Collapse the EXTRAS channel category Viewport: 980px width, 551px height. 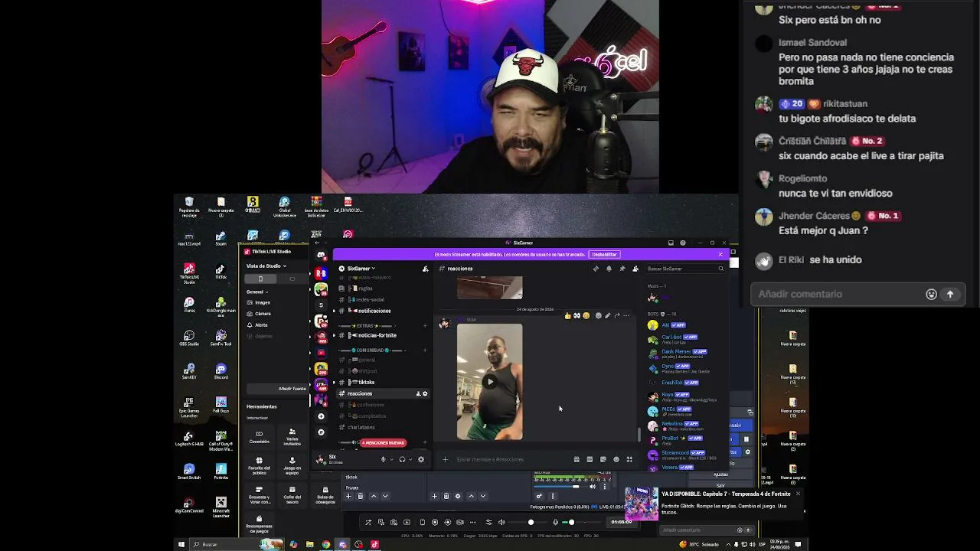[x=369, y=325]
